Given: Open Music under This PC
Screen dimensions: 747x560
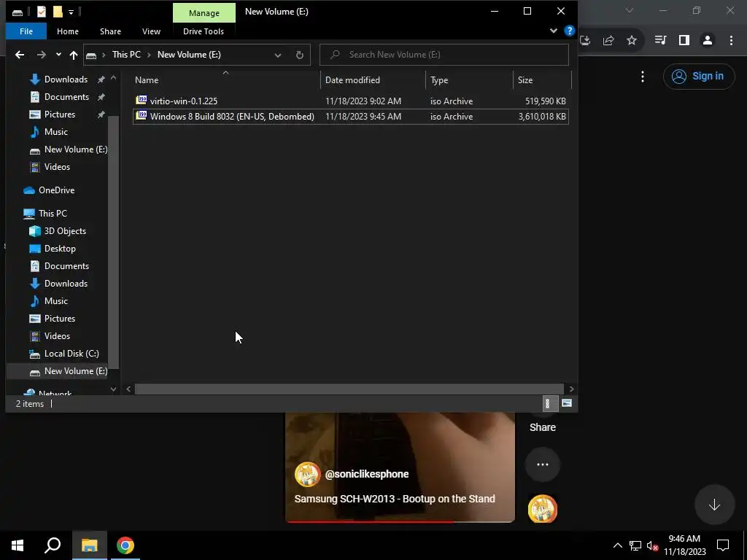Looking at the screenshot, I should (55, 301).
